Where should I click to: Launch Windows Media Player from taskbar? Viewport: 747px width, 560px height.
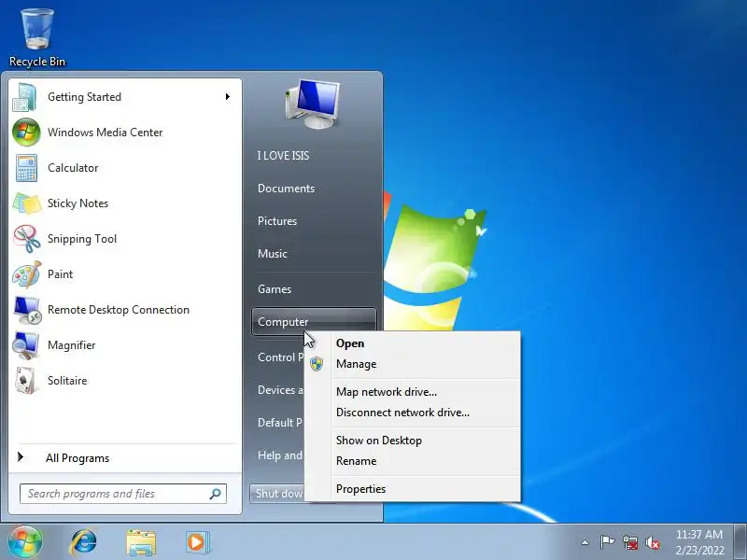pos(197,542)
